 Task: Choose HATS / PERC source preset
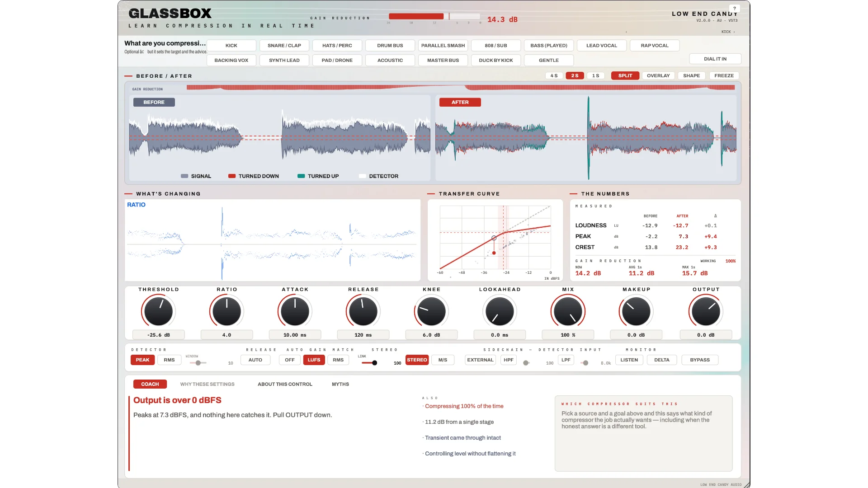coord(337,46)
